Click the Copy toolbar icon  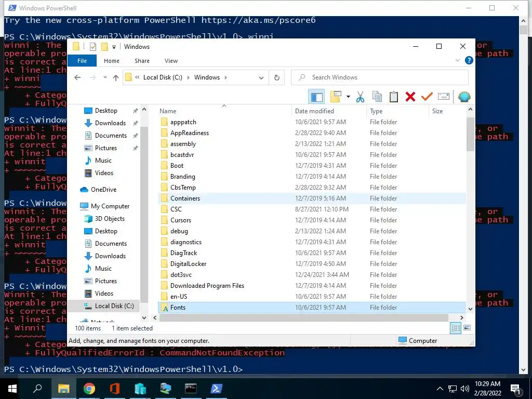click(377, 97)
